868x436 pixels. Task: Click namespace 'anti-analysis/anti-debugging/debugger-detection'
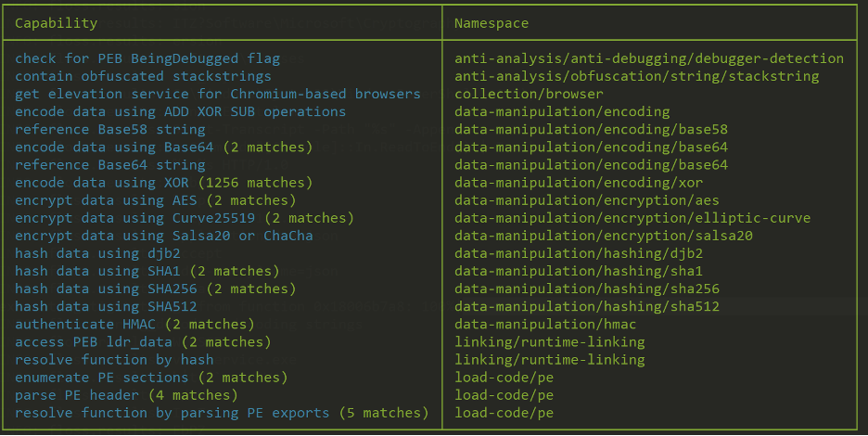649,58
